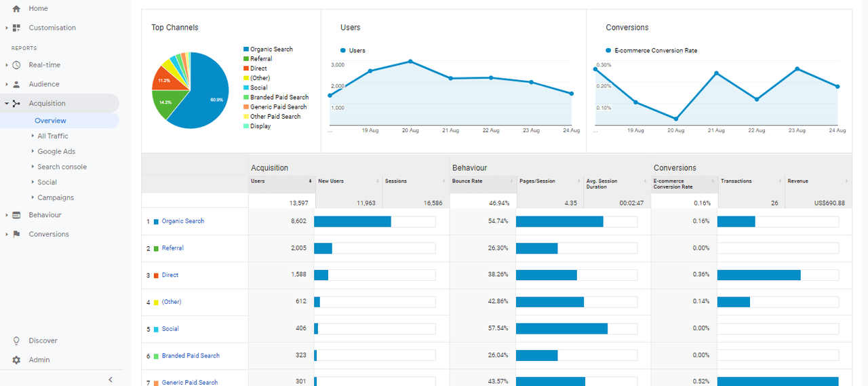Click the Conversions flag icon
This screenshot has width=868, height=386.
coord(16,234)
